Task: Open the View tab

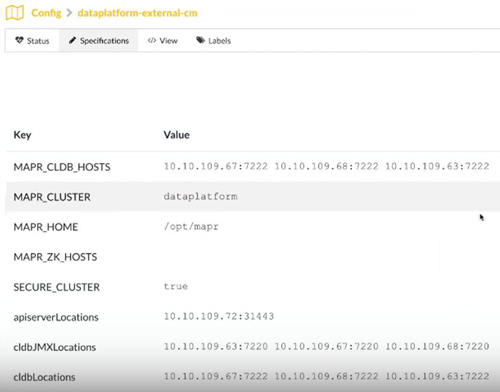Action: click(x=163, y=40)
